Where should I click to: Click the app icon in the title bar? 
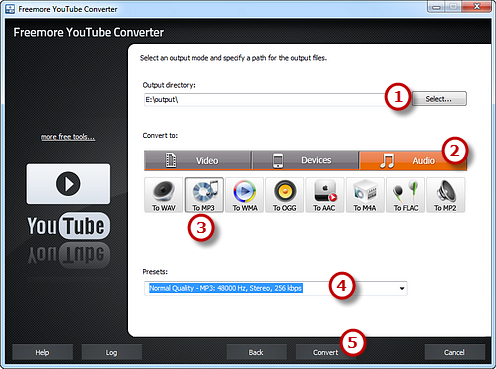tap(10, 9)
